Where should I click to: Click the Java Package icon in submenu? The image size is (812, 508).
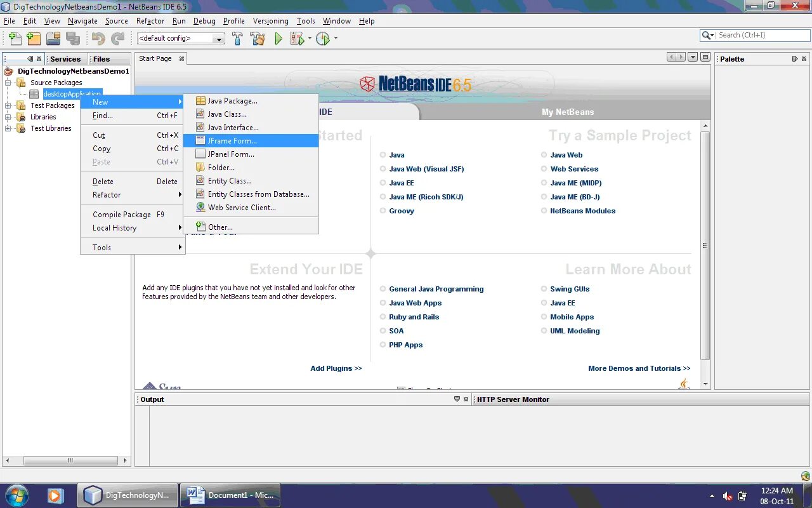click(200, 101)
